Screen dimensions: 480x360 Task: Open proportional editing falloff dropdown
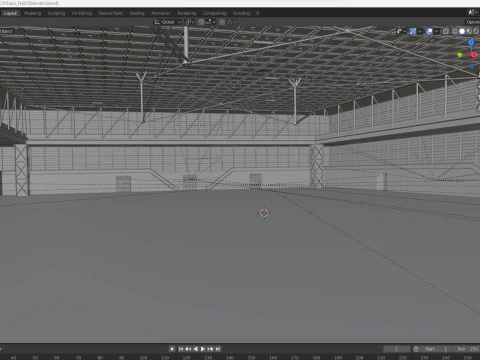coord(232,22)
